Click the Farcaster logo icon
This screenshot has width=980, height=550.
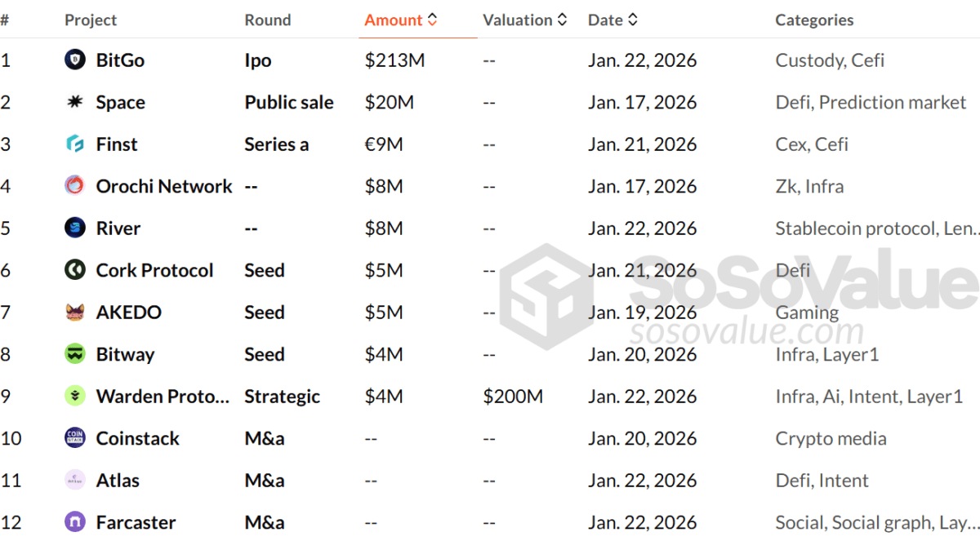(x=75, y=522)
